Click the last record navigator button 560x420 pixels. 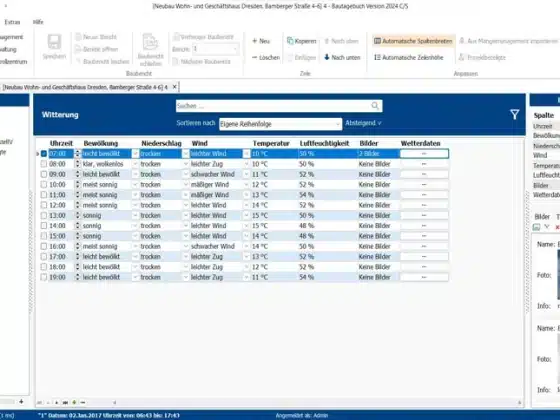65,402
